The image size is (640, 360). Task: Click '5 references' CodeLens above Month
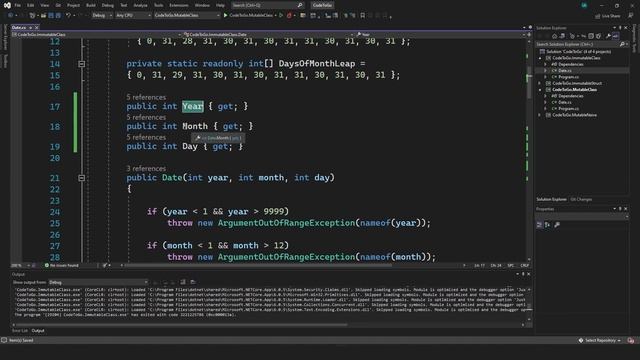(x=146, y=117)
